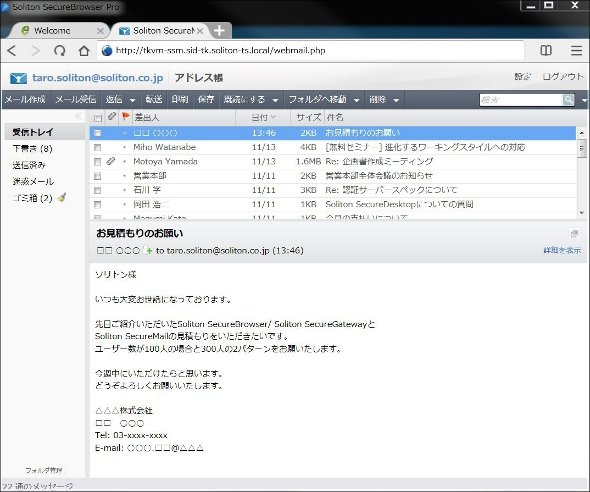
Task: Click メール受信 receive button
Action: click(75, 99)
